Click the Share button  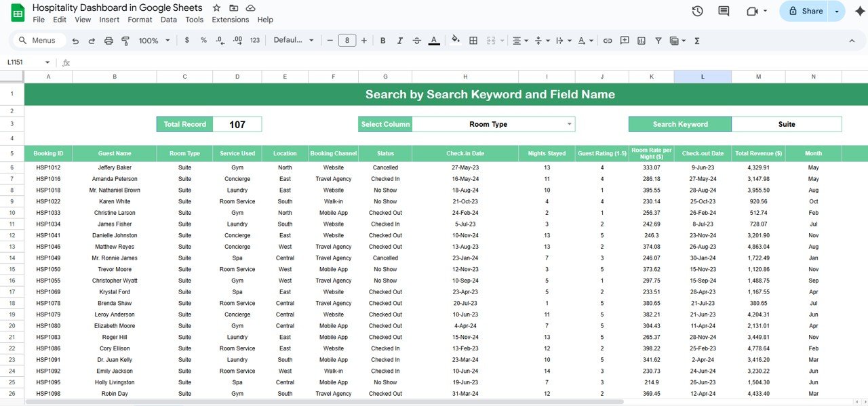click(805, 11)
